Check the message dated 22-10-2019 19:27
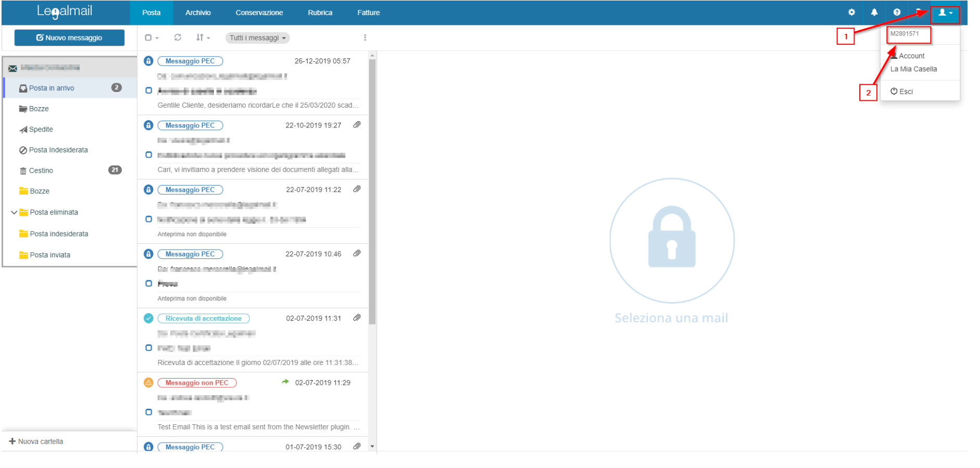The height and width of the screenshot is (468, 980). click(149, 155)
